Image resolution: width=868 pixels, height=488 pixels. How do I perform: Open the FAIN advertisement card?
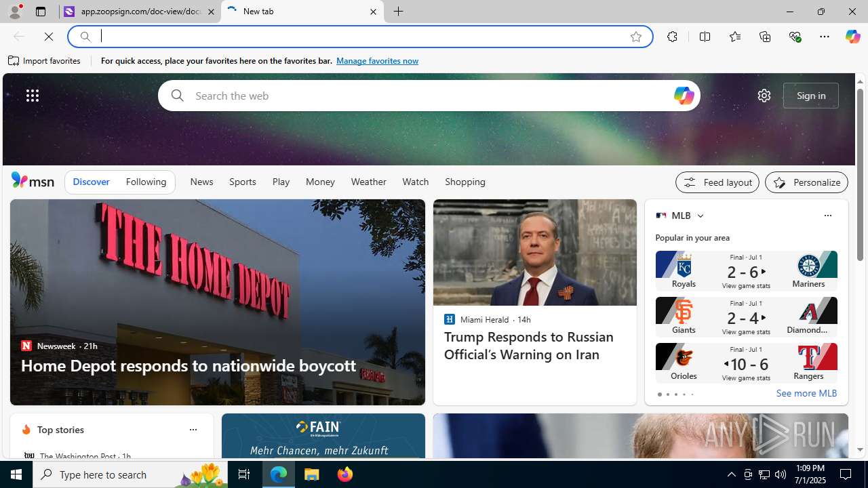pyautogui.click(x=323, y=436)
